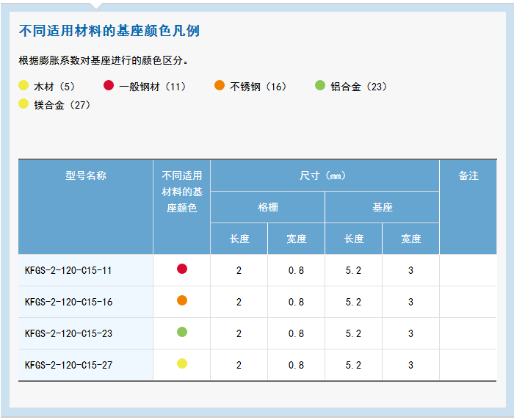Click the legend label 铝合金 (23)
The height and width of the screenshot is (420, 514).
359,87
